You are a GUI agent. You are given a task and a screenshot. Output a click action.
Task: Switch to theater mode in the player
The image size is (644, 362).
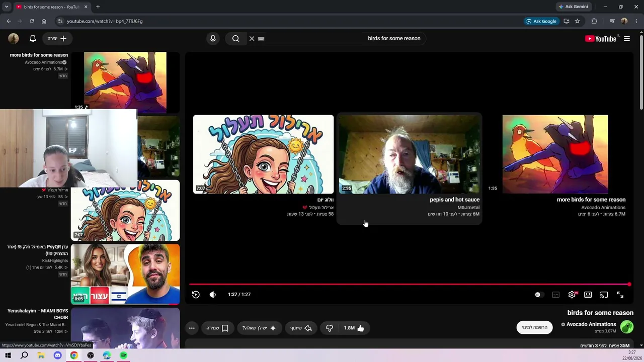(588, 295)
